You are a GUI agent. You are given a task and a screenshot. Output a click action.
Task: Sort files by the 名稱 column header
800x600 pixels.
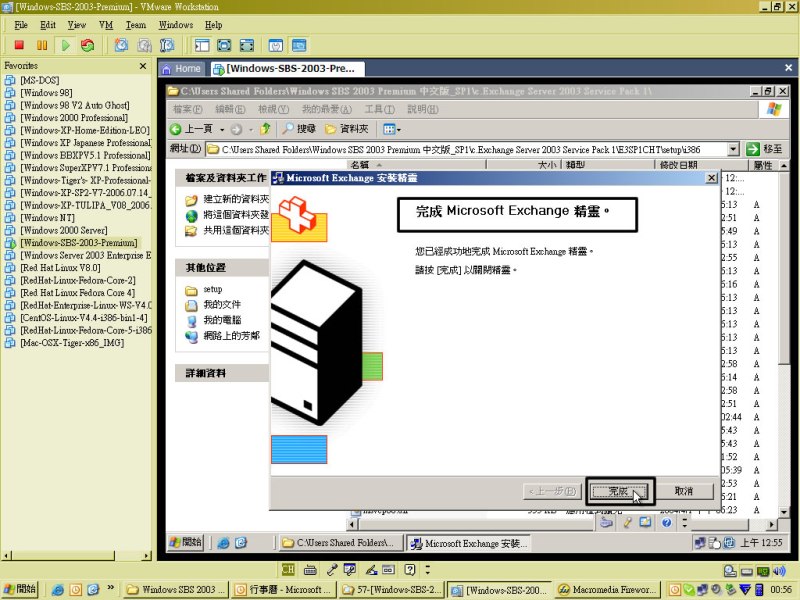coord(417,165)
